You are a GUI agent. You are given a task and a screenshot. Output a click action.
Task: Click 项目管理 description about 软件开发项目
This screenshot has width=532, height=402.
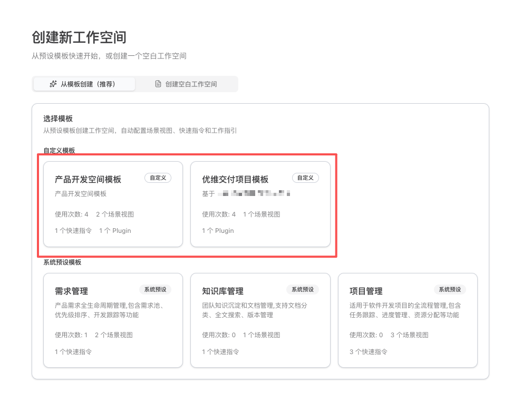(x=405, y=310)
